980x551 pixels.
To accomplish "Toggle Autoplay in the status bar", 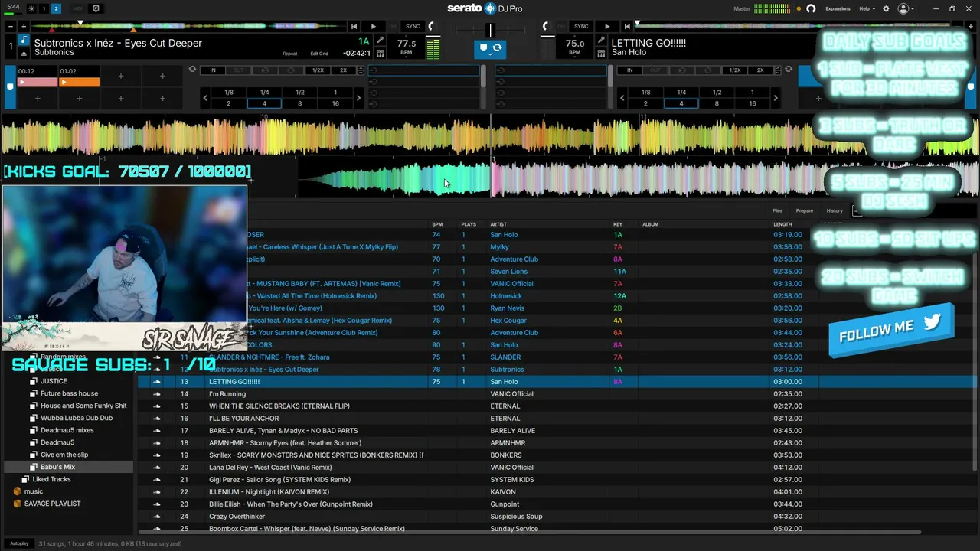I will [19, 543].
